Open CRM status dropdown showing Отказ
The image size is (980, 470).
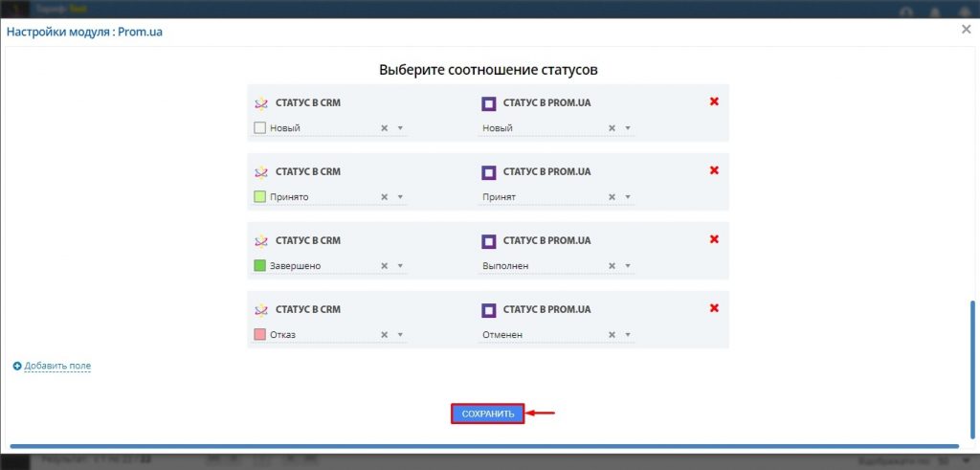[x=400, y=334]
